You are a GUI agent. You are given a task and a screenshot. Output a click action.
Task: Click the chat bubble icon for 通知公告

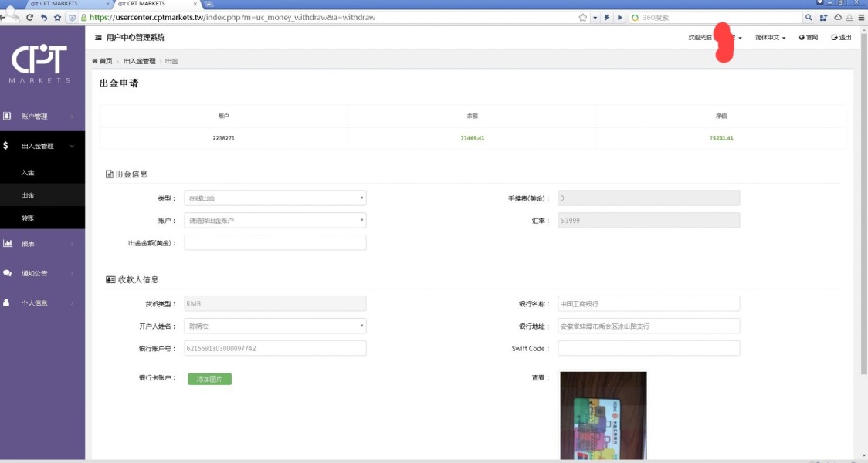coord(7,272)
